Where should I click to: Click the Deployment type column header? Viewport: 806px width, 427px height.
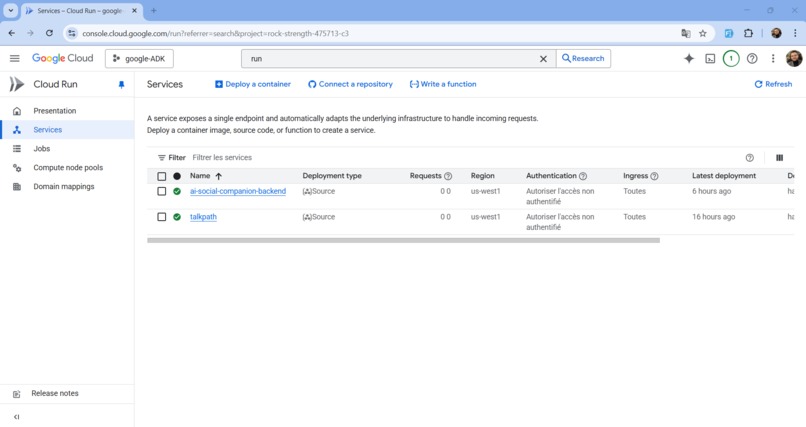(x=332, y=176)
